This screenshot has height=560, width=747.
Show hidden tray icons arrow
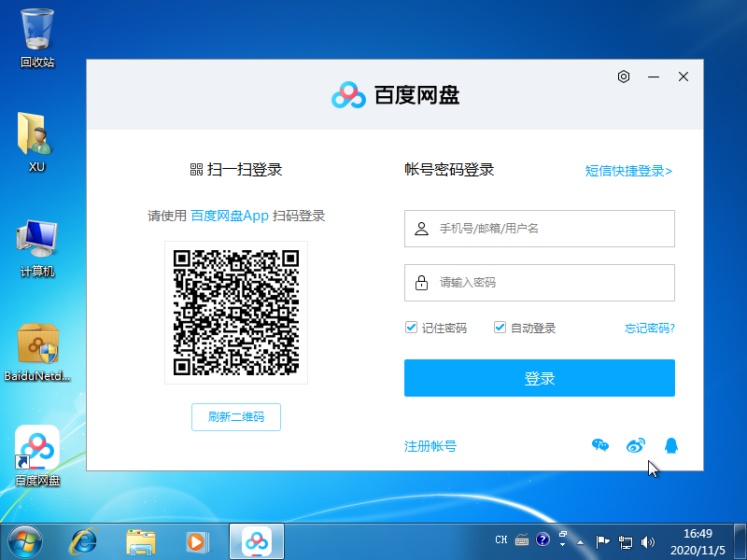pos(581,540)
